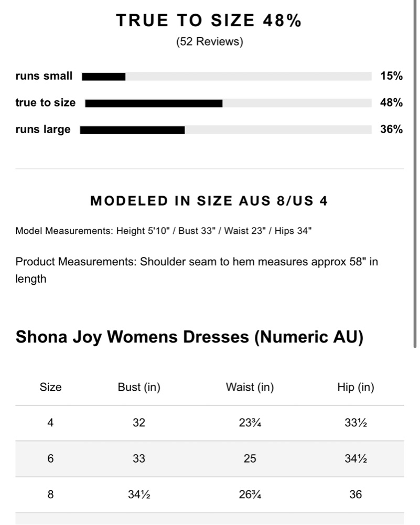
Task: Click the Bust (in) column header
Action: [139, 387]
